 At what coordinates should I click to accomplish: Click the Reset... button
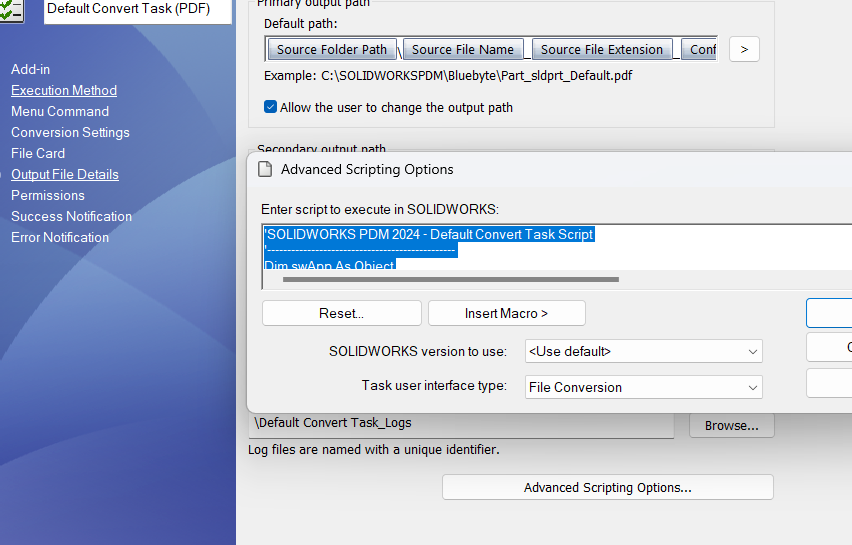[x=342, y=314]
